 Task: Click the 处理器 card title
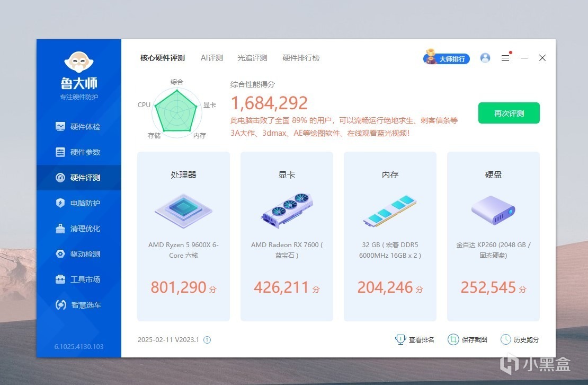coord(183,175)
